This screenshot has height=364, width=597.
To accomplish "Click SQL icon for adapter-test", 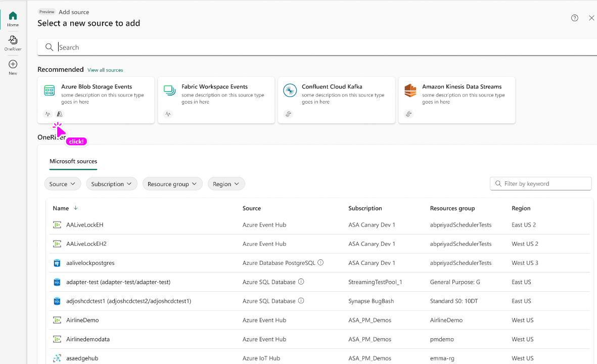I will [x=57, y=282].
